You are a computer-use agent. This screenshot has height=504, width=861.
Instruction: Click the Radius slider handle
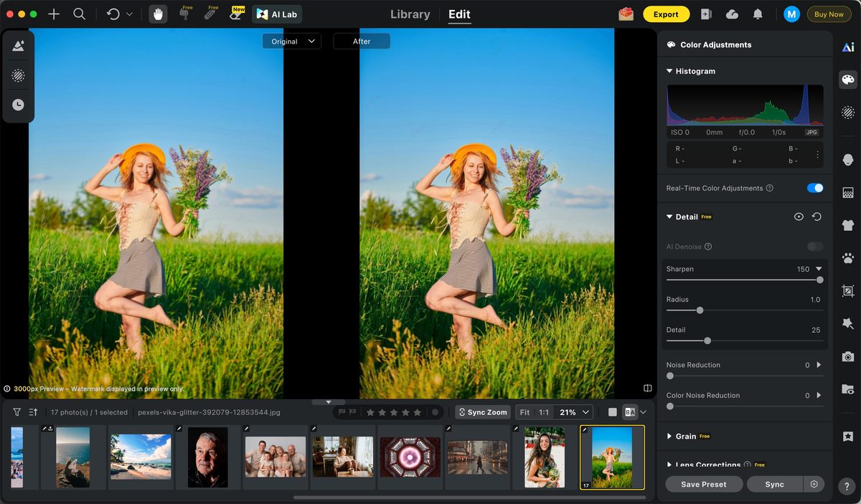(x=700, y=310)
